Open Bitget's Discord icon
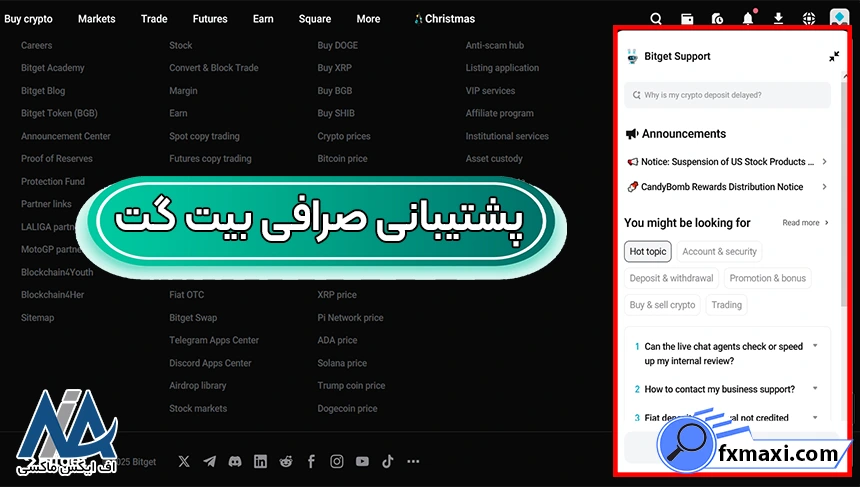 click(235, 461)
